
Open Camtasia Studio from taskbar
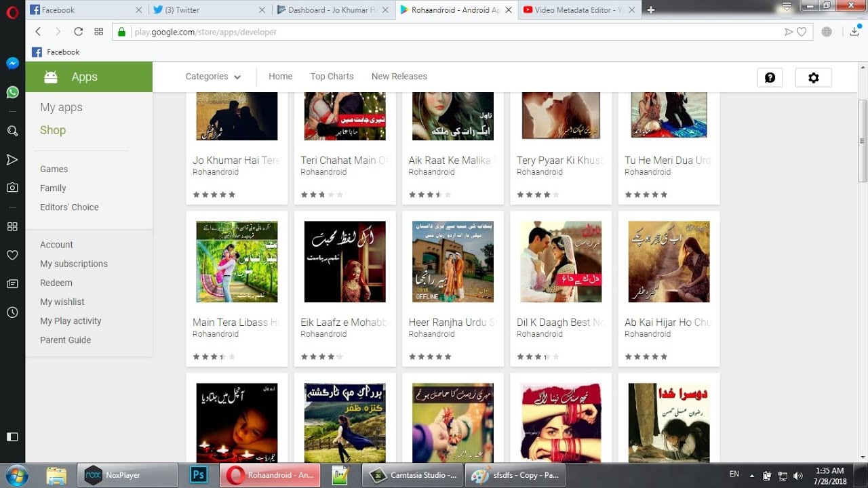(412, 475)
